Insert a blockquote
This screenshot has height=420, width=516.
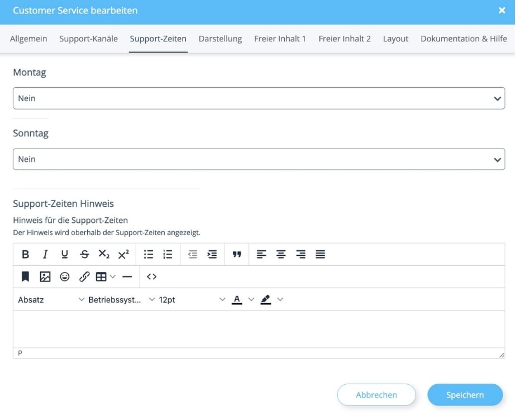tap(237, 255)
